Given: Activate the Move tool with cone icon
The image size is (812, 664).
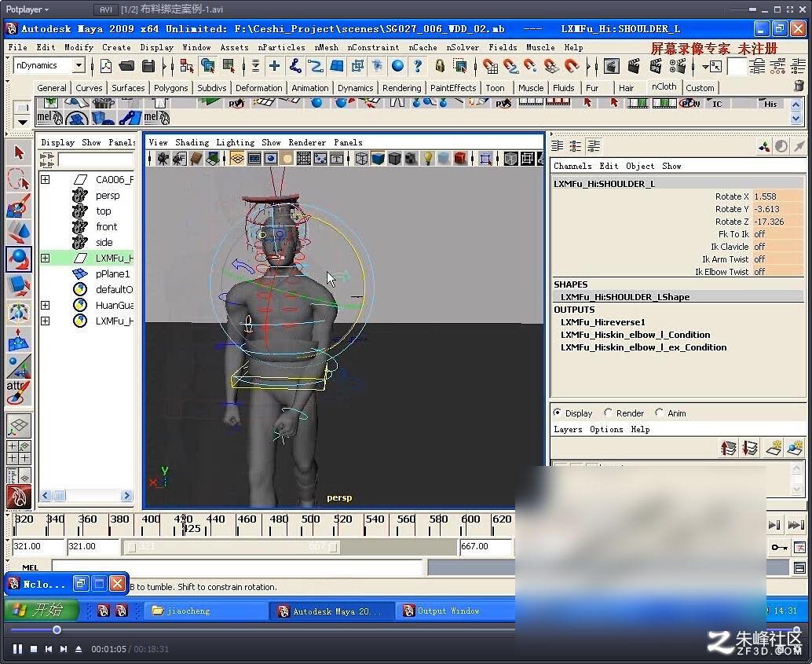Looking at the screenshot, I should [x=19, y=233].
